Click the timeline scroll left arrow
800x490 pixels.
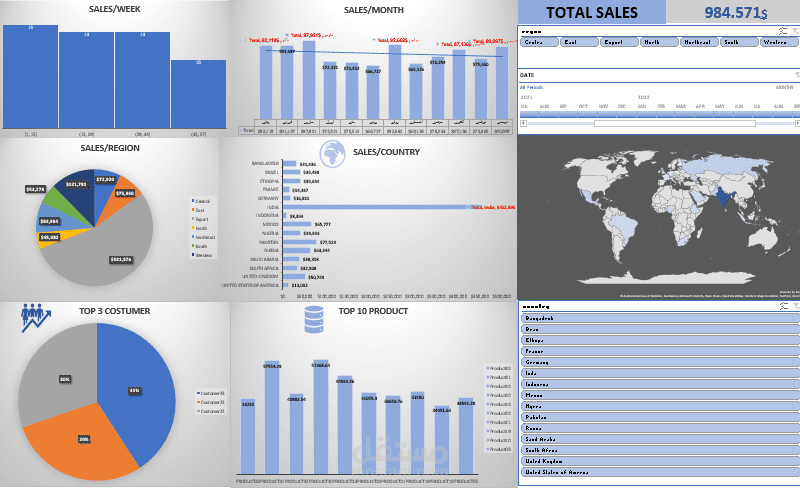click(x=523, y=123)
